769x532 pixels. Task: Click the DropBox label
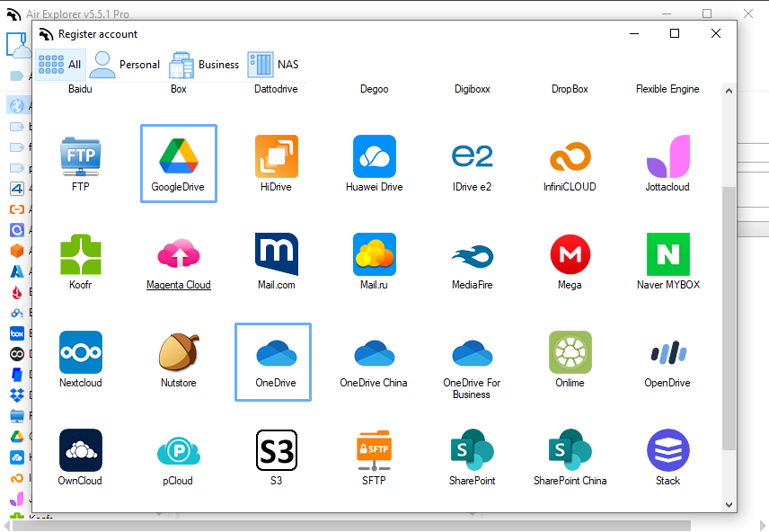[570, 89]
